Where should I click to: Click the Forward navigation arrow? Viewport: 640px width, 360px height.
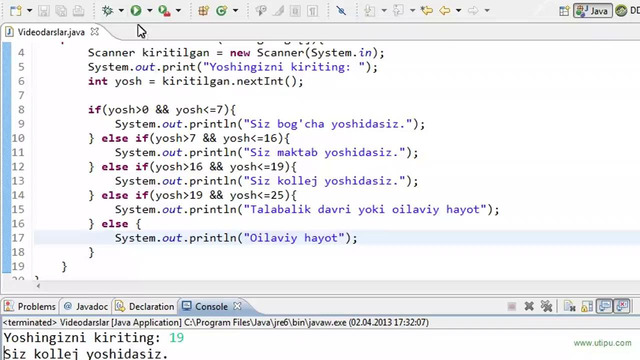(473, 11)
